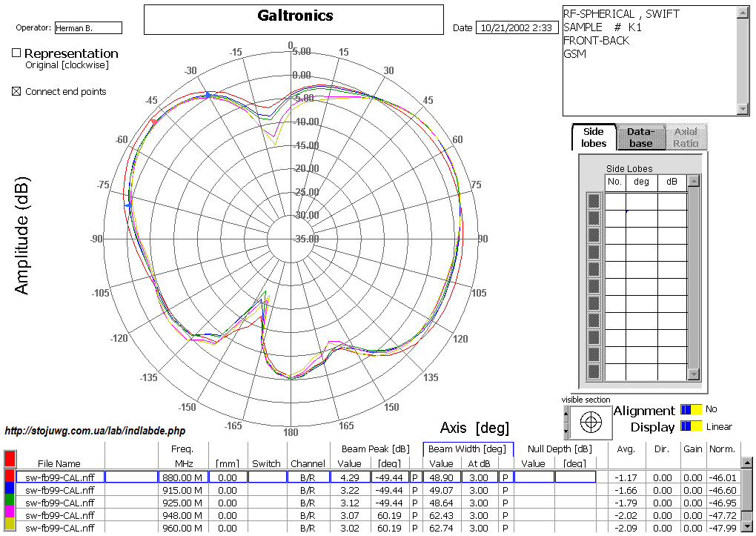Click the Beam Peak [dB] column header
The image size is (756, 536).
click(376, 449)
